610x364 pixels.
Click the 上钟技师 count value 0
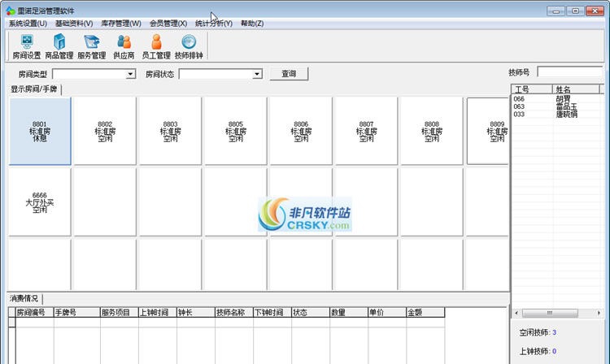(x=554, y=351)
